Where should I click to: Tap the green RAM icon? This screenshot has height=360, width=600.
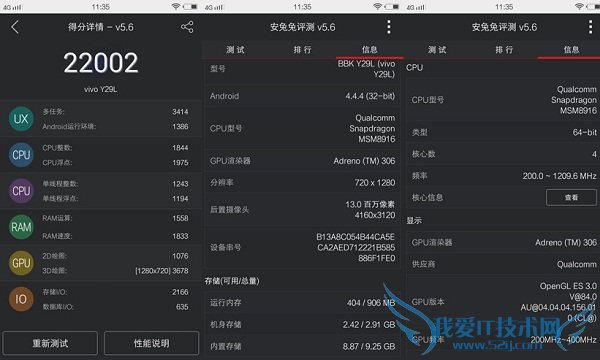[x=21, y=227]
